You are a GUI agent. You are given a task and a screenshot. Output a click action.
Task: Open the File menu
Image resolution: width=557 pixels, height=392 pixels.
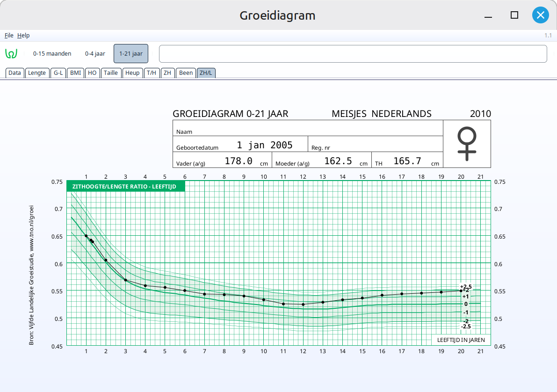click(x=9, y=36)
